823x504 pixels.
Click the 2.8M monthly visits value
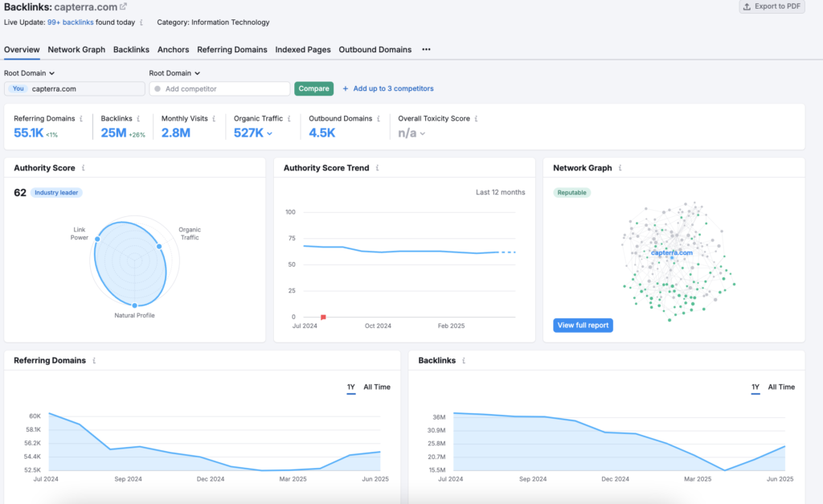(x=176, y=133)
